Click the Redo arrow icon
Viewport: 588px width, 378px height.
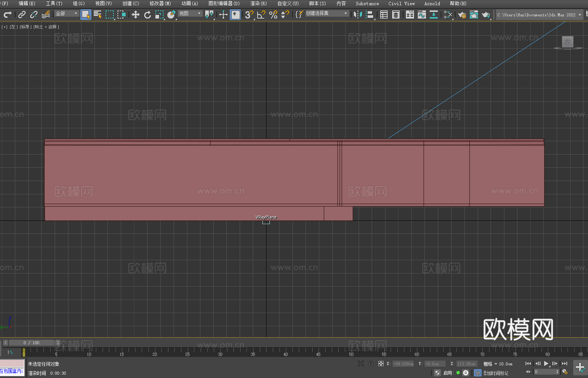tap(7, 14)
